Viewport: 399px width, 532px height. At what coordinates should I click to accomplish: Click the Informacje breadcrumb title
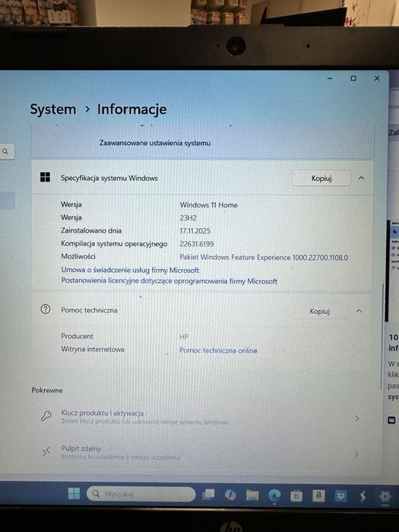(x=132, y=109)
